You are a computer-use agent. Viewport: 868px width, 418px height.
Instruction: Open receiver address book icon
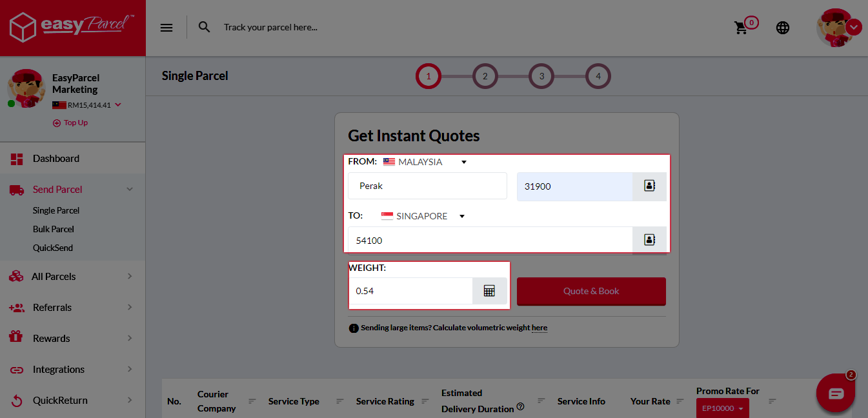point(649,240)
